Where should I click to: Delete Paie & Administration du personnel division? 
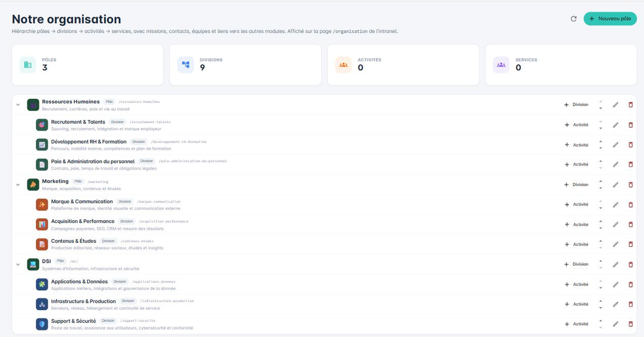(x=631, y=165)
